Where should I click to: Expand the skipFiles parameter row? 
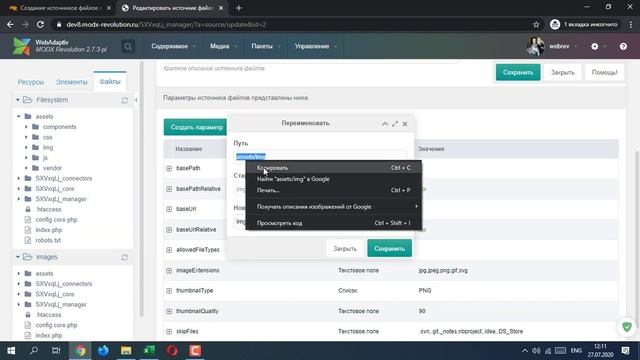tap(169, 331)
